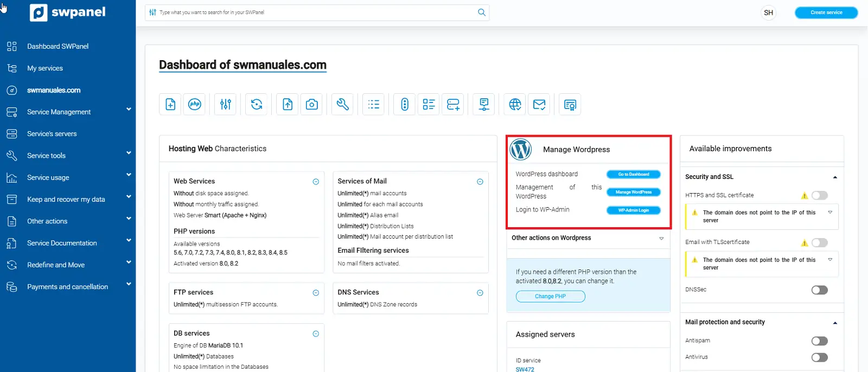Image resolution: width=868 pixels, height=372 pixels.
Task: Click the envelope mail check icon
Action: (539, 104)
